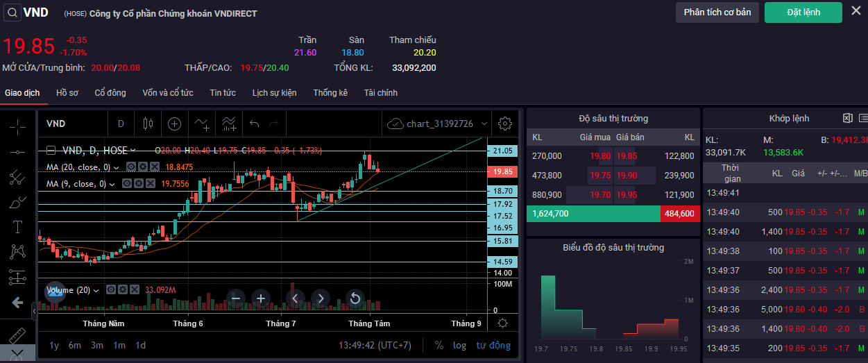Open the indicators menu icon
This screenshot has width=868, height=363.
coord(202,124)
